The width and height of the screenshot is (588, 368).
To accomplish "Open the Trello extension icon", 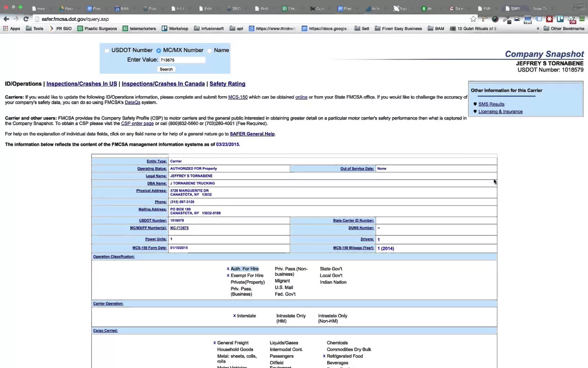I will (x=560, y=19).
